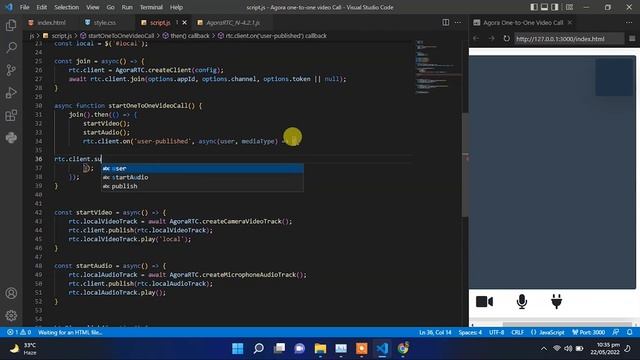Go back in the preview browser
The width and height of the screenshot is (640, 360).
pos(476,38)
